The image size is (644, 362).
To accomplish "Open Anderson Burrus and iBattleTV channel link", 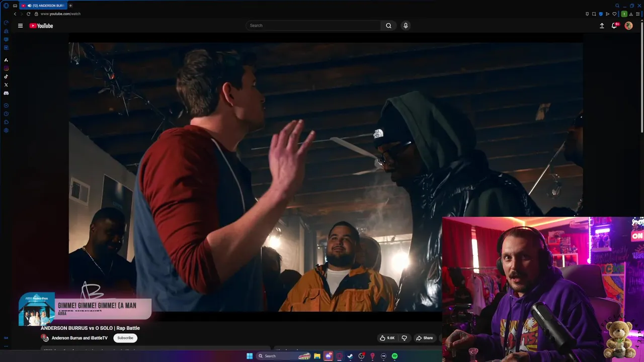I will [x=79, y=338].
